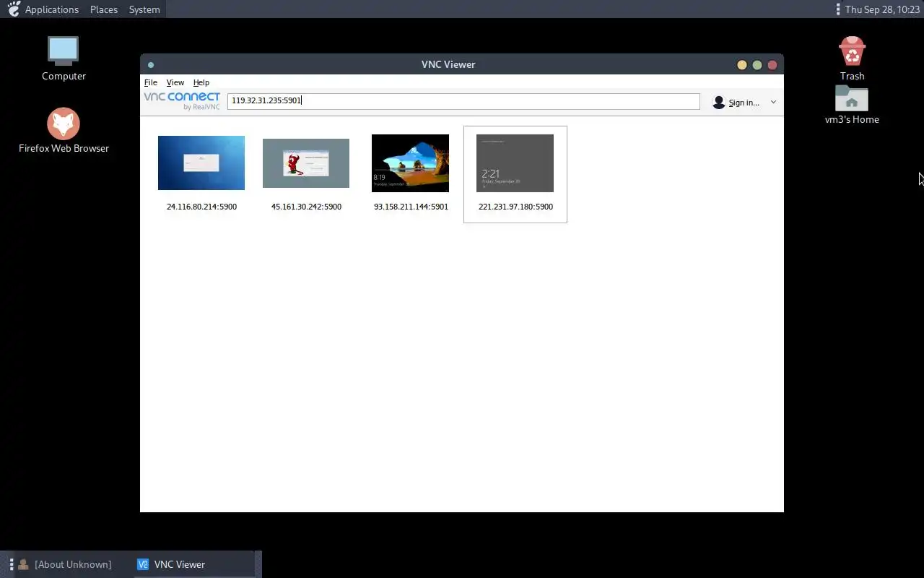Expand the Sign in dropdown arrow

pos(773,103)
